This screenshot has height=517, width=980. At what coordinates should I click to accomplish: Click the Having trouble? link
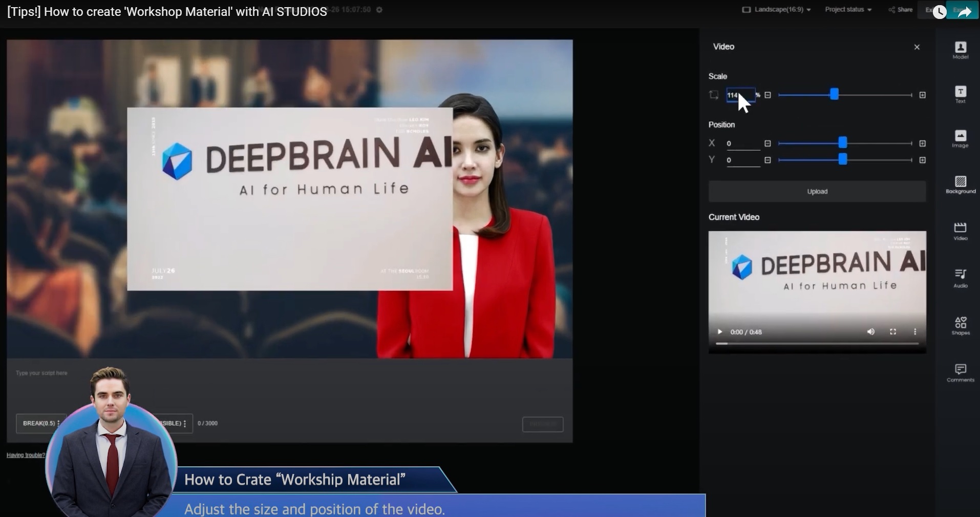26,455
